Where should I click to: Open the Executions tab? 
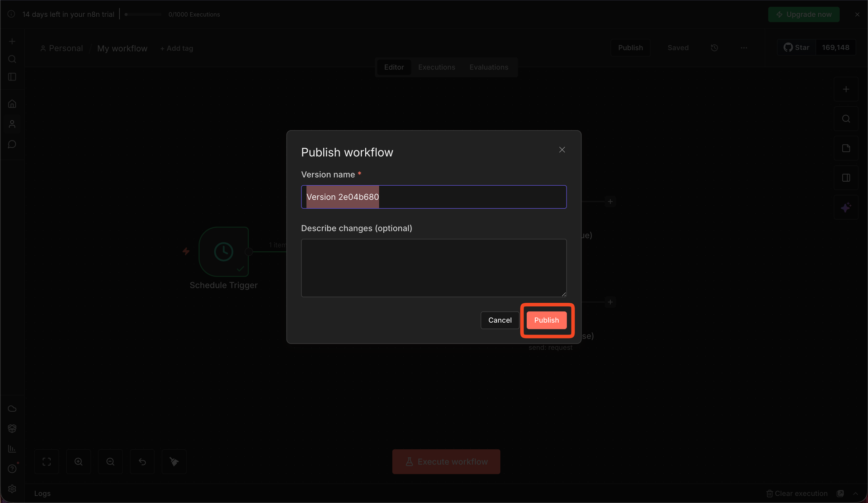(436, 67)
